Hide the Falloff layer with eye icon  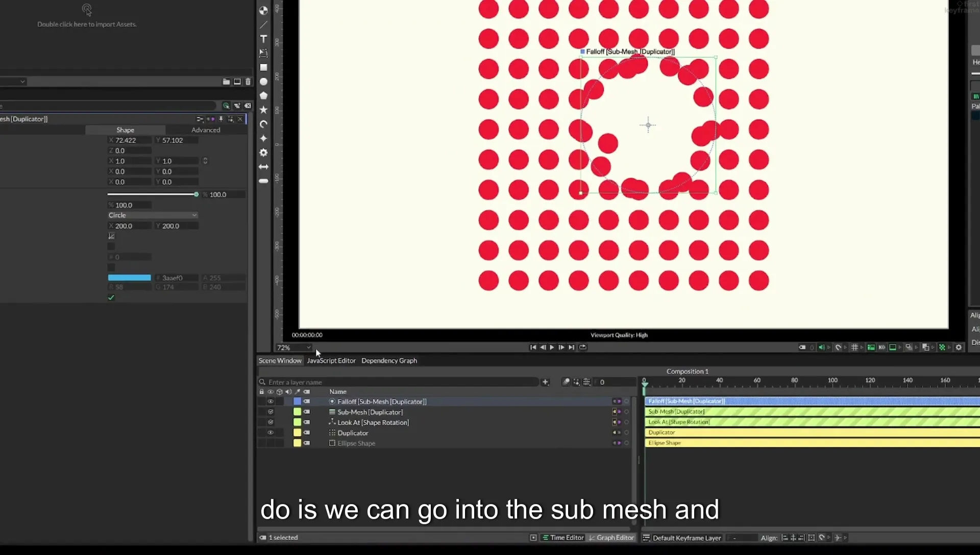click(x=271, y=401)
